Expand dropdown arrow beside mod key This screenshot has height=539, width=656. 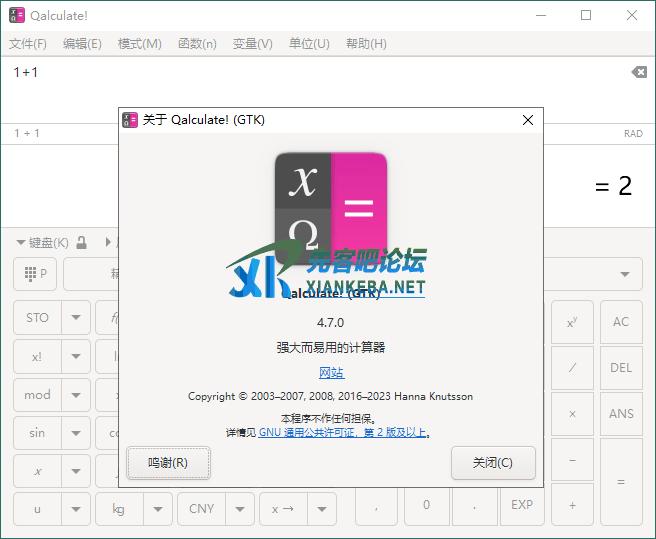(x=76, y=395)
